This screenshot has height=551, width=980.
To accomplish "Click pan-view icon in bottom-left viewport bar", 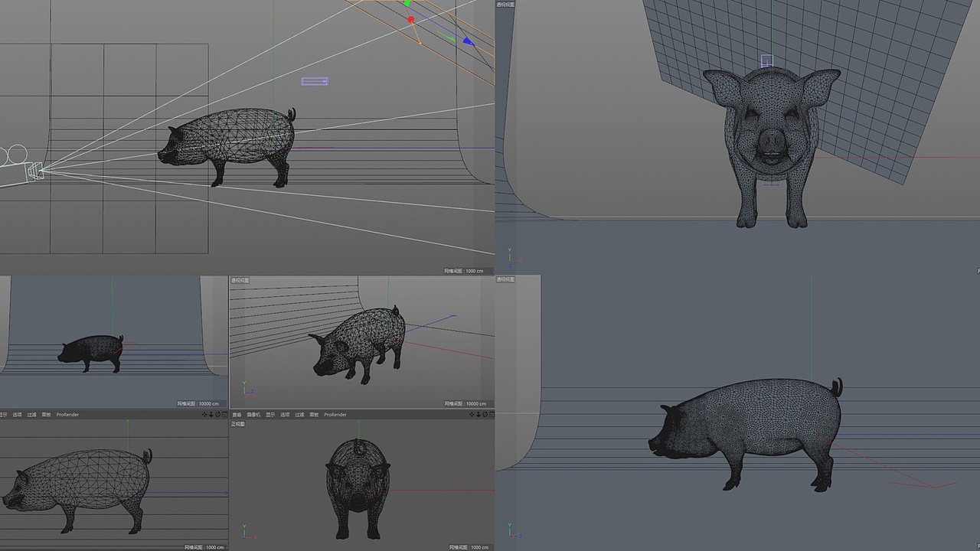I will point(204,415).
